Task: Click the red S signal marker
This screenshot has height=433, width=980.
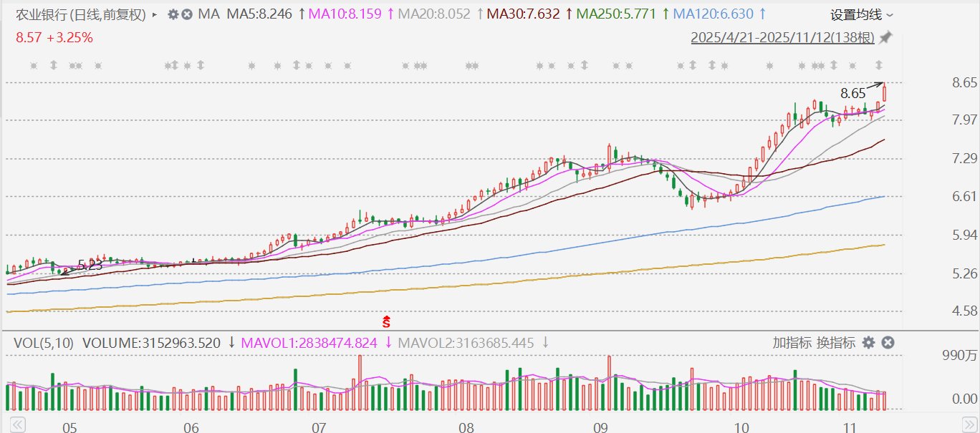Action: 386,321
